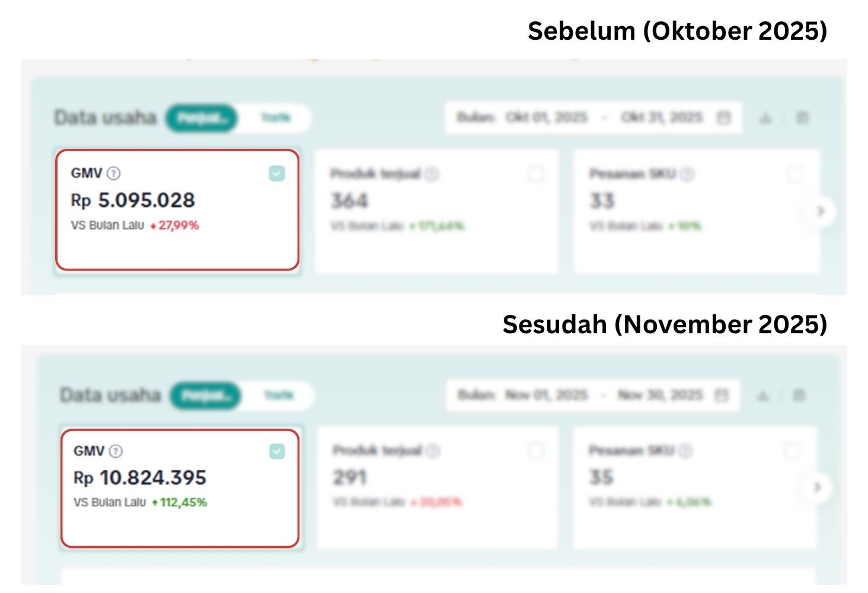Select the Pesanan SKU 33 card
The image size is (868, 593).
point(697,212)
